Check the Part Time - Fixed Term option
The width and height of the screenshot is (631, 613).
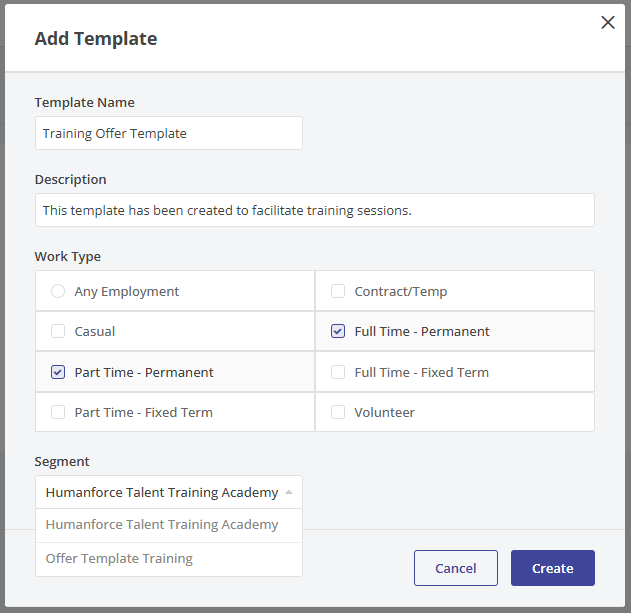pos(58,412)
